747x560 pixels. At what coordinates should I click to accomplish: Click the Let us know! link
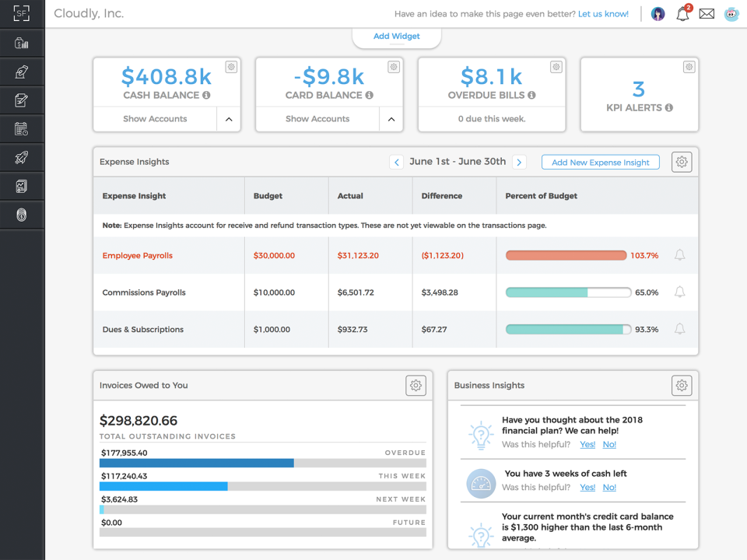coord(603,14)
